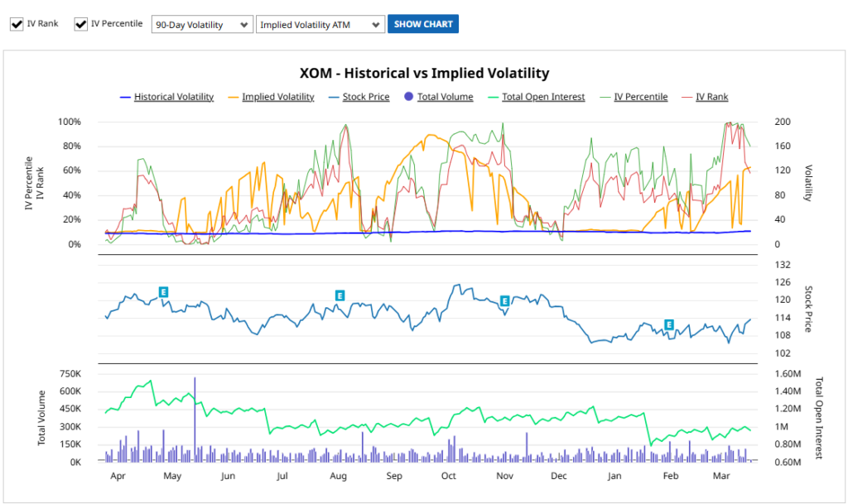Expand the Implied Volatility ATM dropdown
Screen dimensions: 848x504
point(320,25)
